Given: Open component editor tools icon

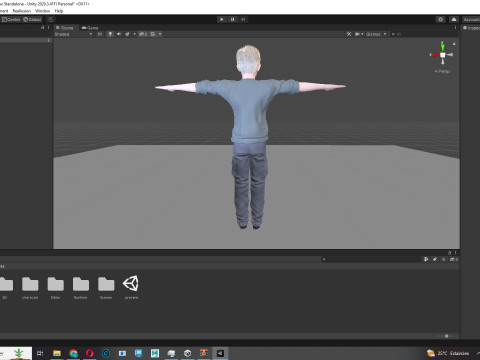Looking at the screenshot, I should [x=349, y=34].
